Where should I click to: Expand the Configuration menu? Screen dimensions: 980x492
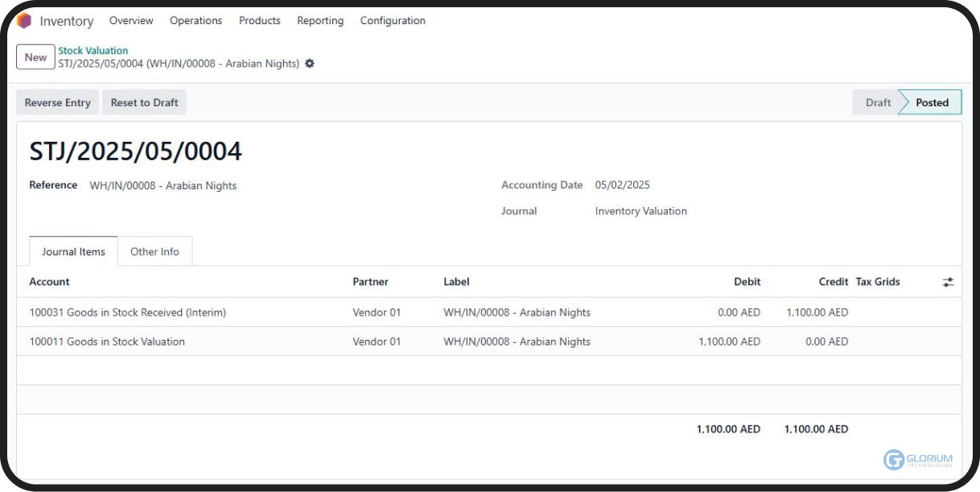(393, 21)
